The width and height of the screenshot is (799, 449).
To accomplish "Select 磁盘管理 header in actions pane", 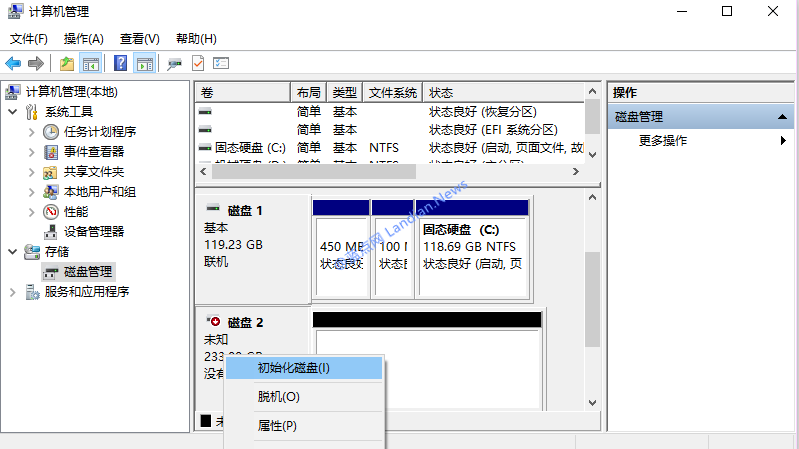I will [x=701, y=117].
